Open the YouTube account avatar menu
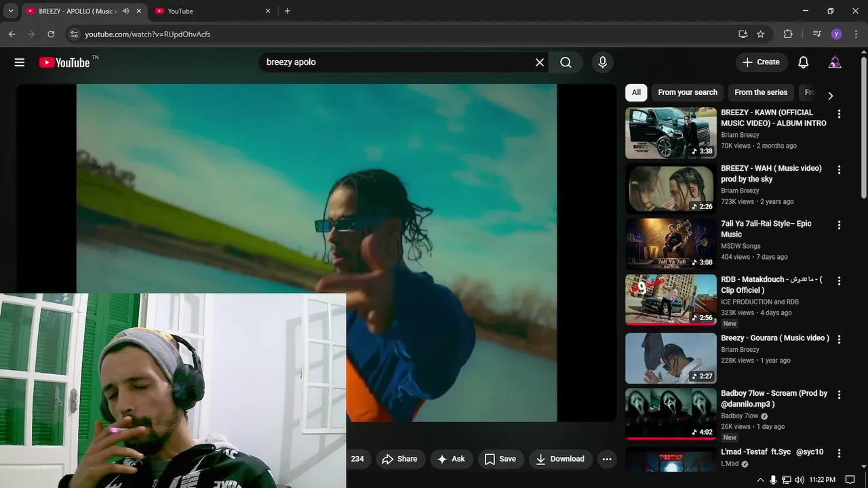Image resolution: width=868 pixels, height=488 pixels. 835,62
